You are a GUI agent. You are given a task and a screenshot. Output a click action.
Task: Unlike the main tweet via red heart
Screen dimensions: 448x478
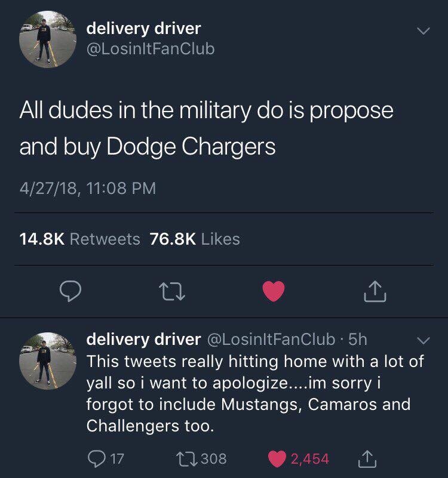coord(274,291)
